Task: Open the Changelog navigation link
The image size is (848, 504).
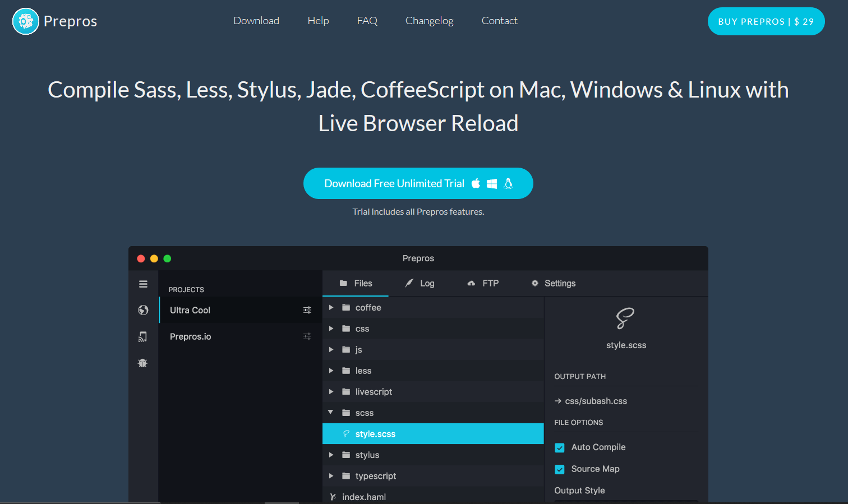Action: click(429, 21)
